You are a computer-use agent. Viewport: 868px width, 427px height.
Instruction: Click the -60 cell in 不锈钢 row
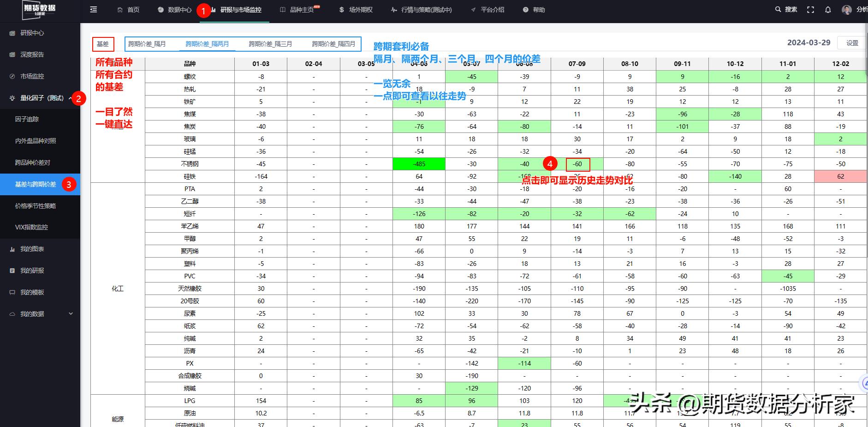click(x=577, y=164)
